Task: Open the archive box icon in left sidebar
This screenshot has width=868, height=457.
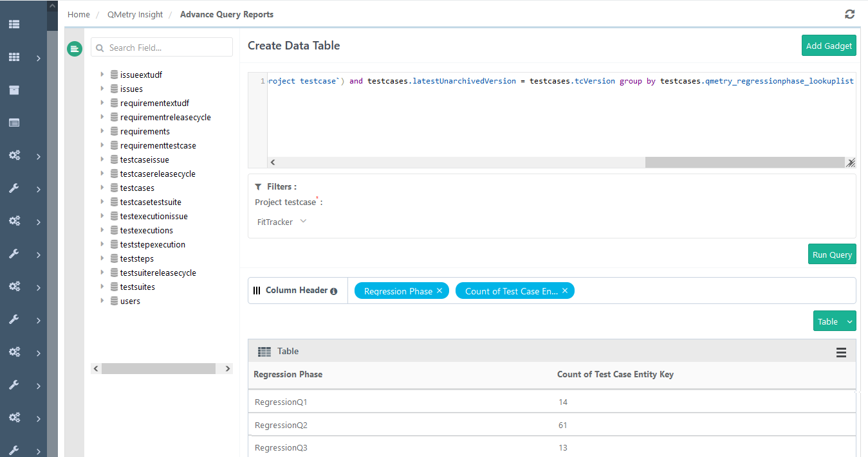Action: (14, 90)
